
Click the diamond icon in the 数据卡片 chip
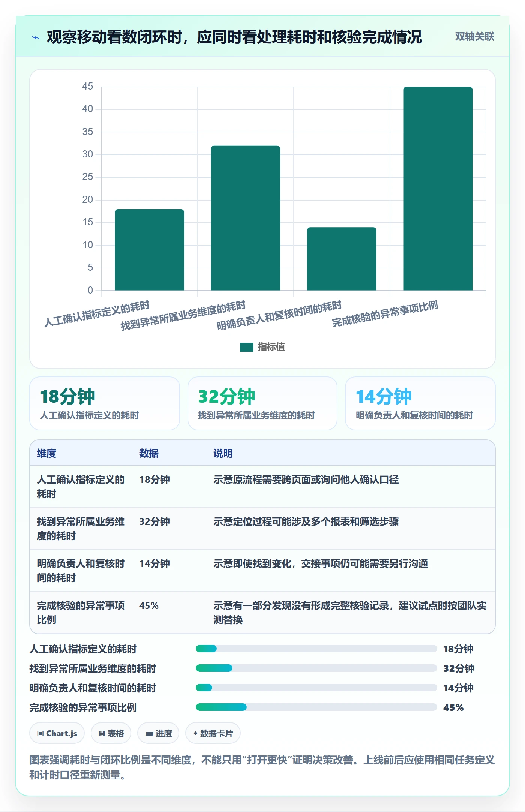click(x=195, y=733)
